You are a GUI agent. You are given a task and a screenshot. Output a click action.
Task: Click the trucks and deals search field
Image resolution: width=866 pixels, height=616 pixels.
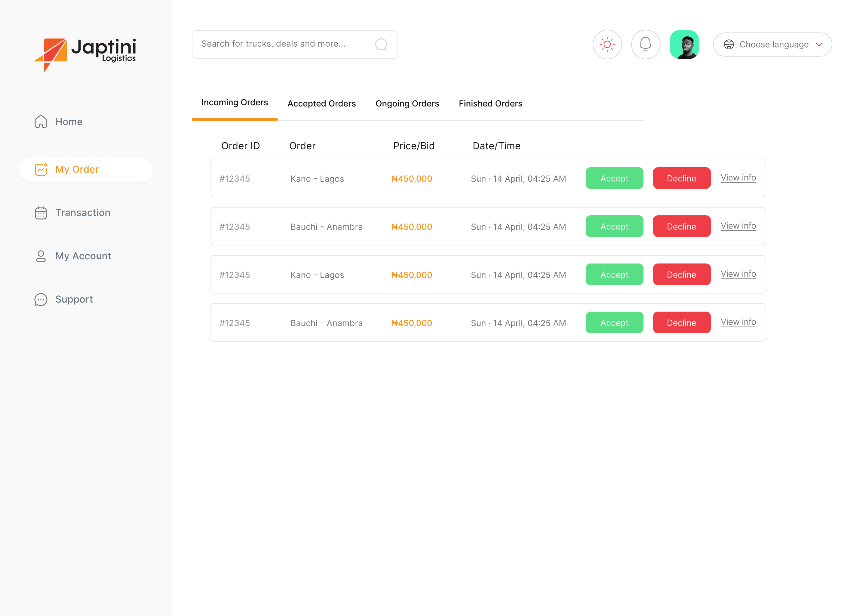click(295, 45)
